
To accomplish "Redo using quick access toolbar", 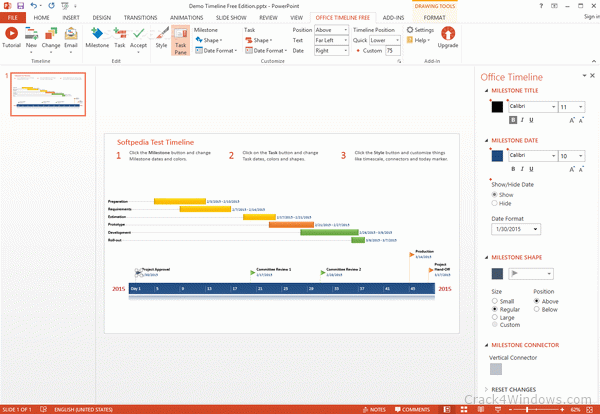I will click(x=52, y=6).
